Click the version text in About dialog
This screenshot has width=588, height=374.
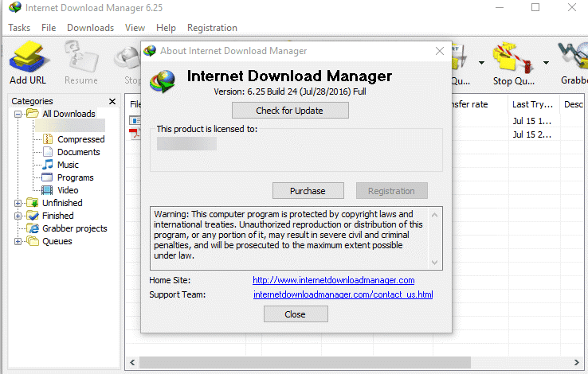[x=290, y=92]
